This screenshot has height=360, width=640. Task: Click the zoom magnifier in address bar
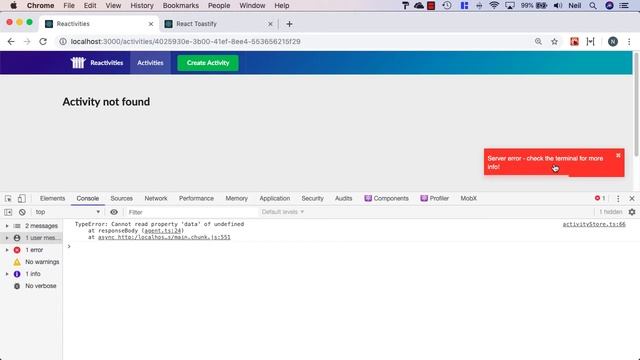[538, 42]
